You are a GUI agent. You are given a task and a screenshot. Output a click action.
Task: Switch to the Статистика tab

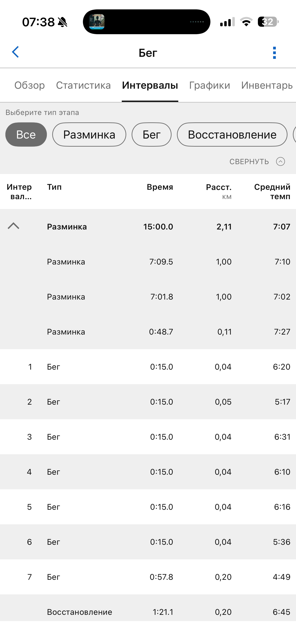[83, 85]
